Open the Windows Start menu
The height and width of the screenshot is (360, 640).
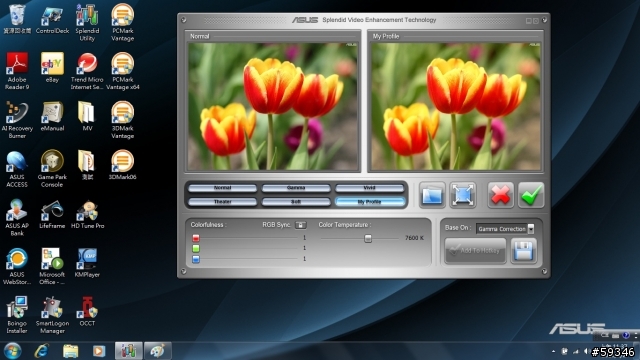tap(12, 351)
